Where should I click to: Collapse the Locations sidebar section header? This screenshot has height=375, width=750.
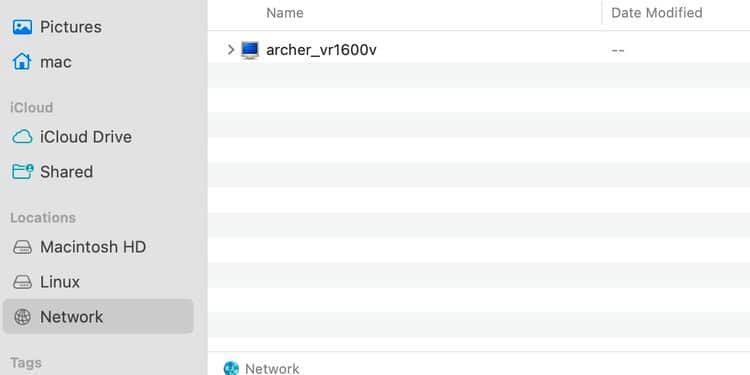[x=43, y=218]
